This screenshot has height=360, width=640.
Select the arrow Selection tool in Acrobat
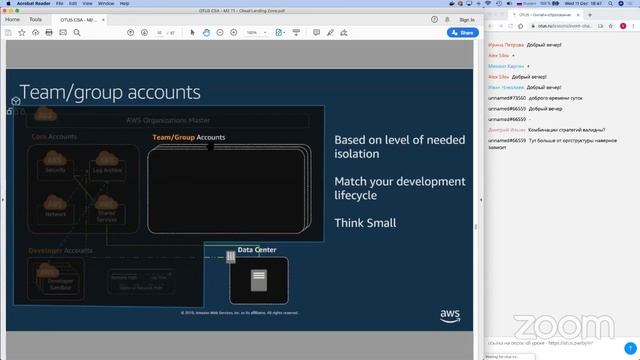(x=192, y=33)
